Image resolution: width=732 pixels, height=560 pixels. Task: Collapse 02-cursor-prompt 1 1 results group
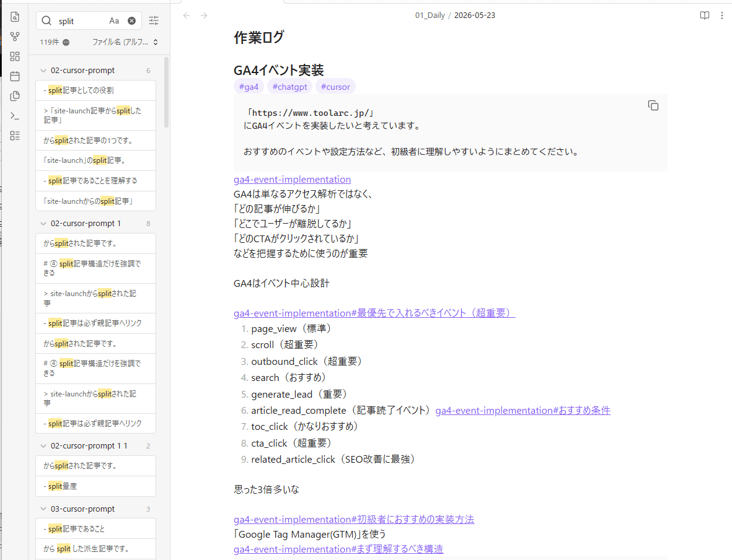[x=43, y=445]
